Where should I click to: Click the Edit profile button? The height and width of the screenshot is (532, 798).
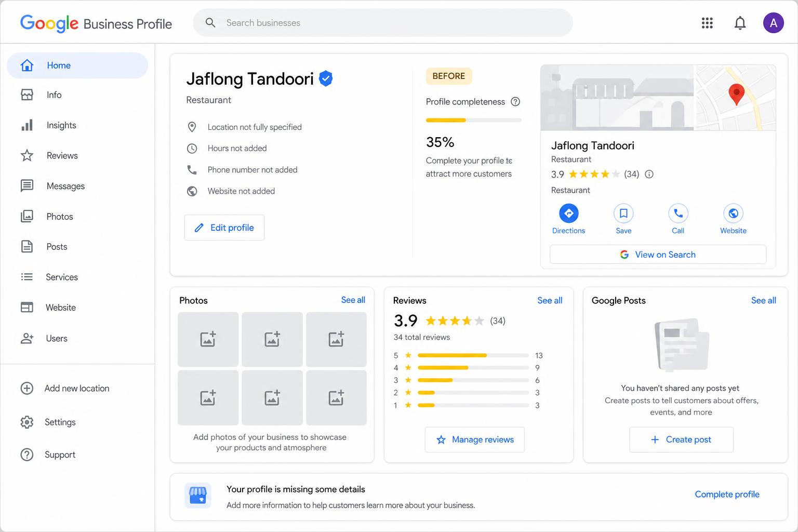point(224,228)
